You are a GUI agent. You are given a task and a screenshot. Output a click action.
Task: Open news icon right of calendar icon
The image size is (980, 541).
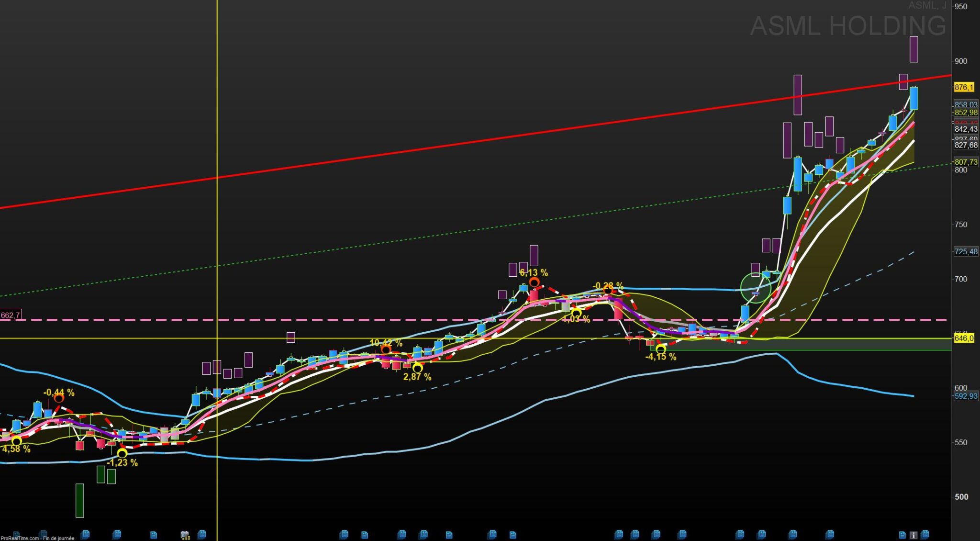202,534
